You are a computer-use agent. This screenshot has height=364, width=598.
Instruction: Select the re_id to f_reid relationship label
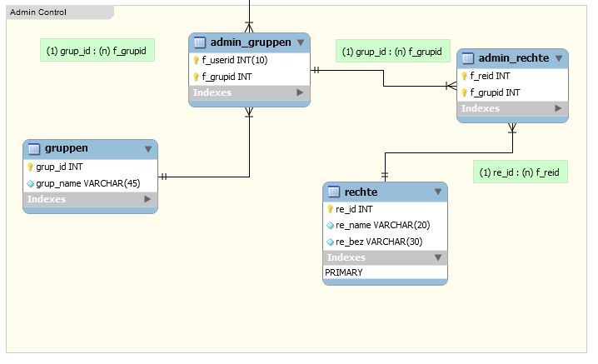[x=520, y=172]
